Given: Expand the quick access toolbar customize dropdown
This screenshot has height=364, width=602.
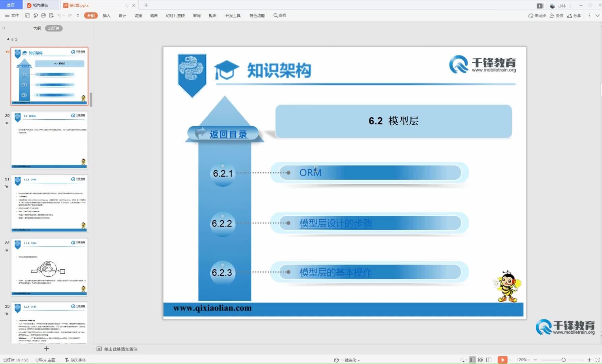Looking at the screenshot, I should pyautogui.click(x=78, y=16).
